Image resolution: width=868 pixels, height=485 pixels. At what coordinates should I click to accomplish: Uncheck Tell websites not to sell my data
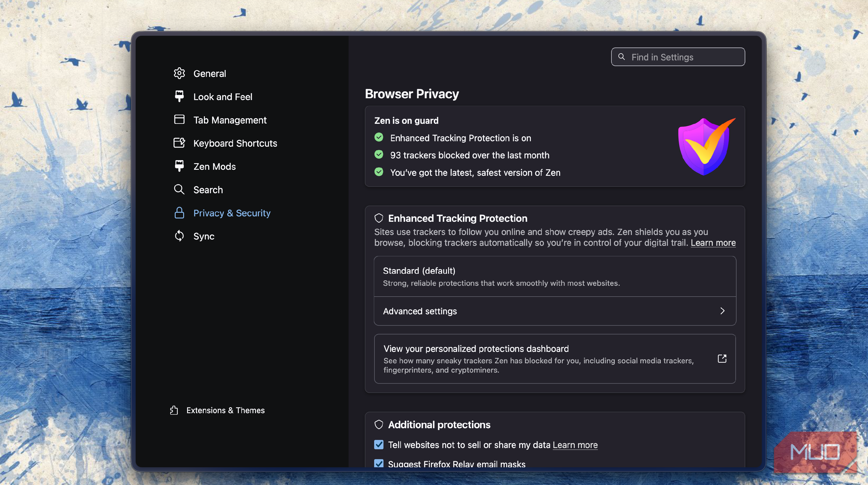click(379, 445)
